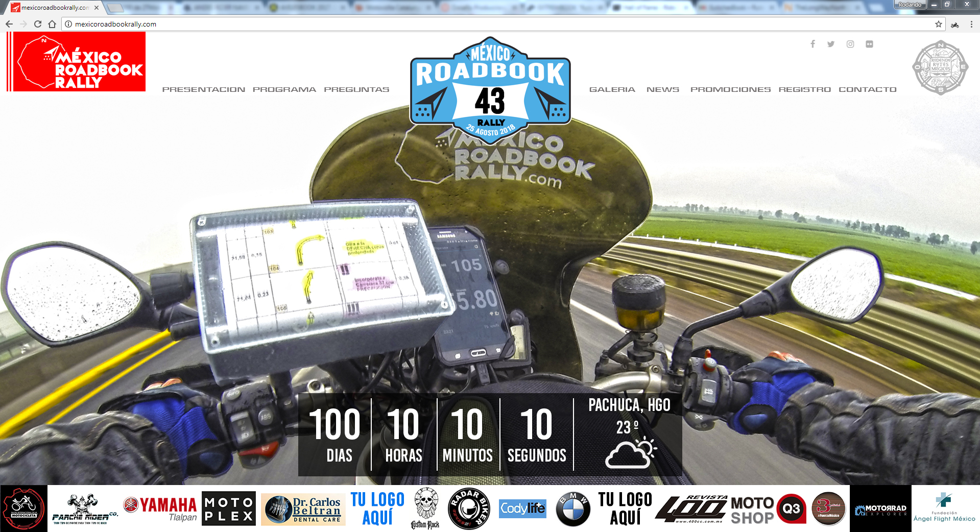Image resolution: width=980 pixels, height=532 pixels.
Task: Click the address bar URL field
Action: pos(460,24)
